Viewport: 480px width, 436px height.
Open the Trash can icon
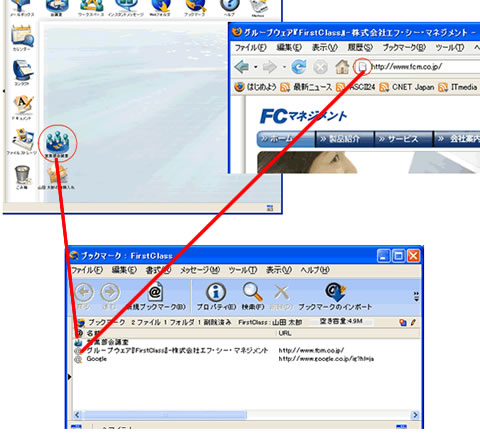(x=22, y=177)
